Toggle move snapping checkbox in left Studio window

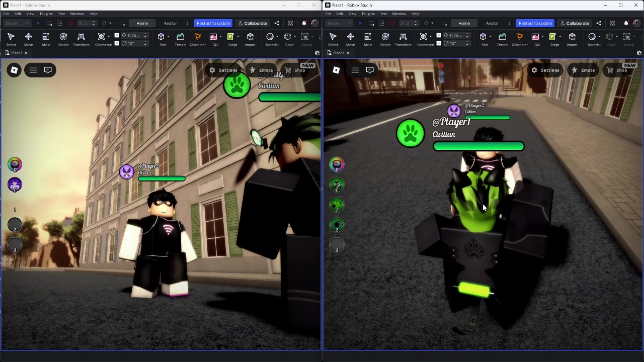[117, 36]
